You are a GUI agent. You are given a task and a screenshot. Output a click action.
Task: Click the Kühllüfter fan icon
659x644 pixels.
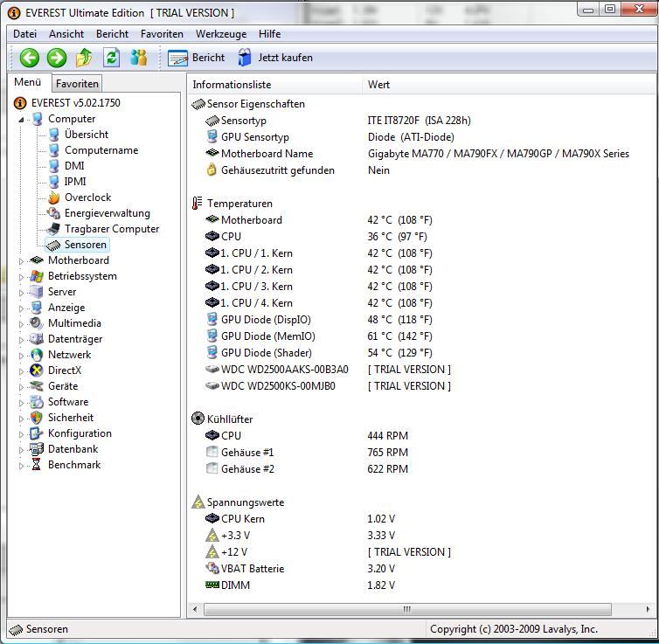198,419
